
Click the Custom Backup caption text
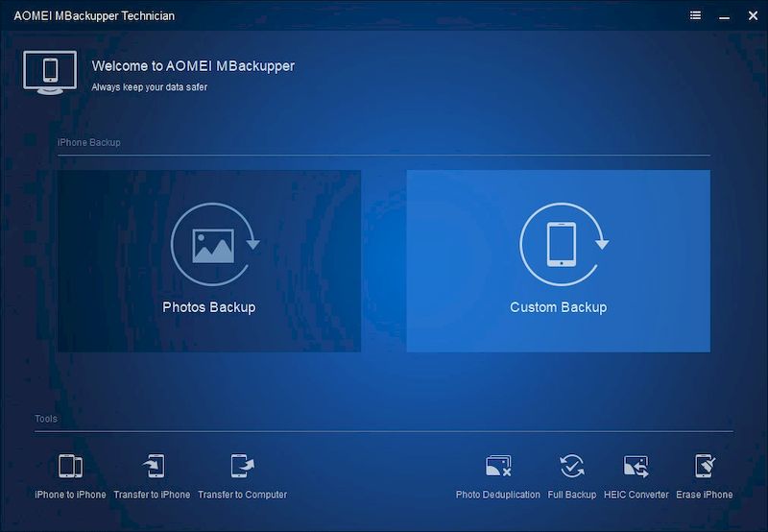559,307
